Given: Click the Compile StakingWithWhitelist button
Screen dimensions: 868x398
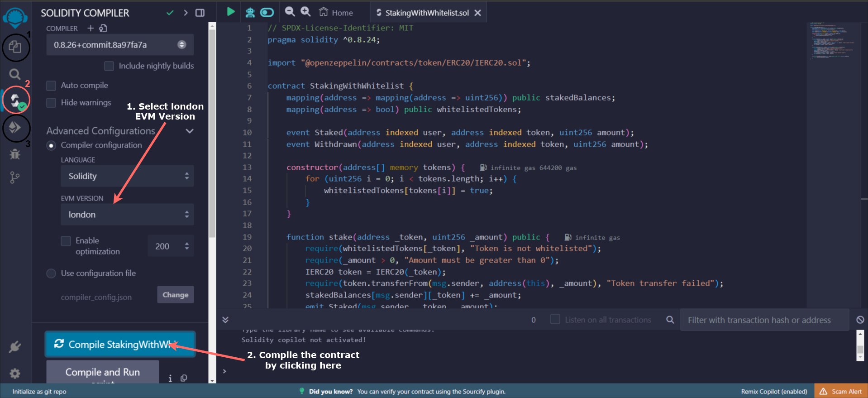Looking at the screenshot, I should point(120,345).
